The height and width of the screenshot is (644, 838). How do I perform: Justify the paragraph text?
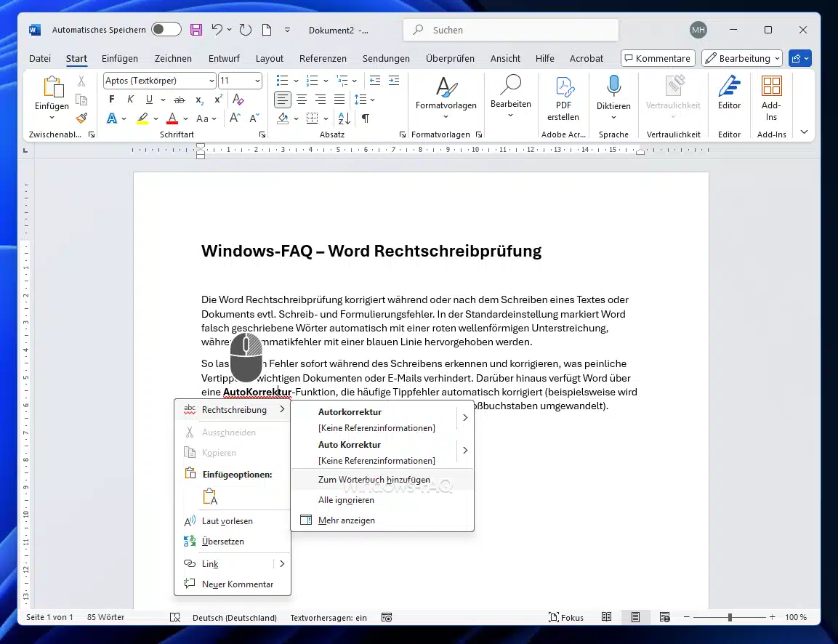pyautogui.click(x=339, y=100)
